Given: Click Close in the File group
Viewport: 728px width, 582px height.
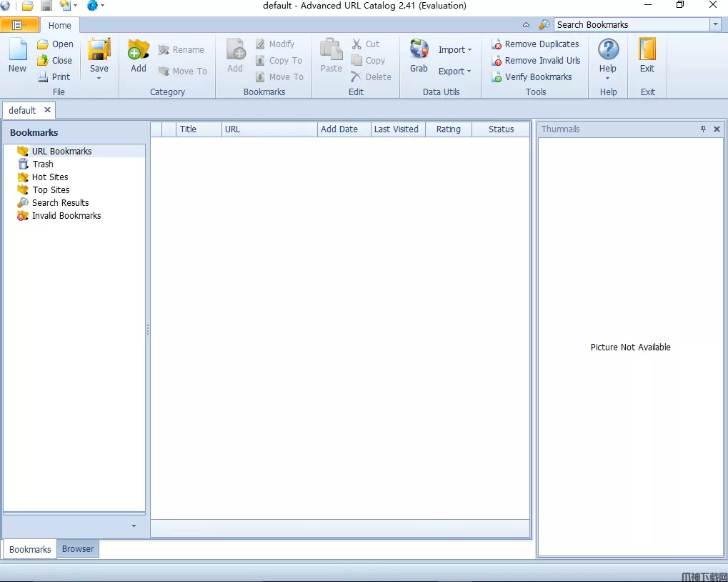Looking at the screenshot, I should (55, 60).
